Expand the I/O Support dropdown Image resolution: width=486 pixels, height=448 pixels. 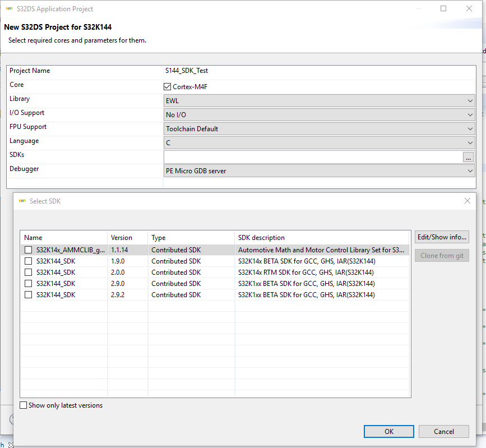coord(318,115)
